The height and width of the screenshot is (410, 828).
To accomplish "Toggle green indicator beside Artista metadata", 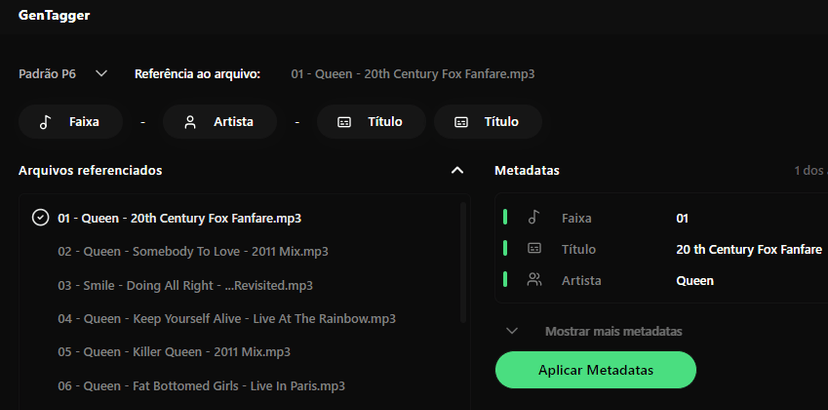I will 505,280.
